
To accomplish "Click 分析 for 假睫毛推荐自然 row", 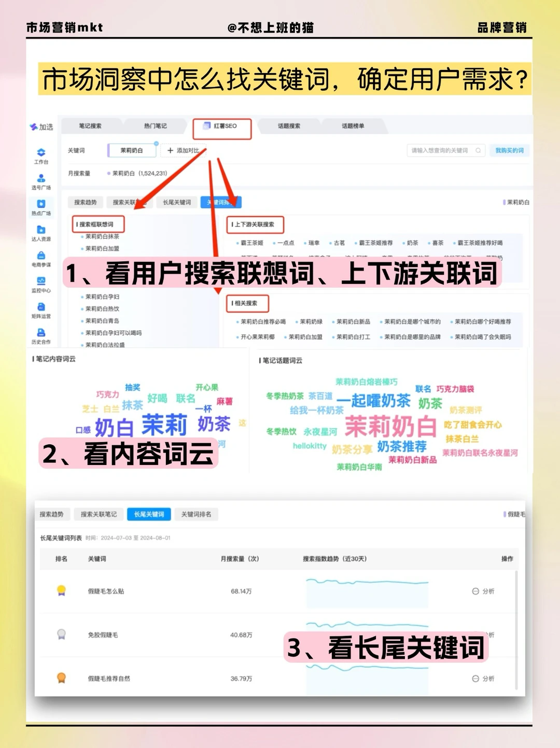I will point(483,679).
